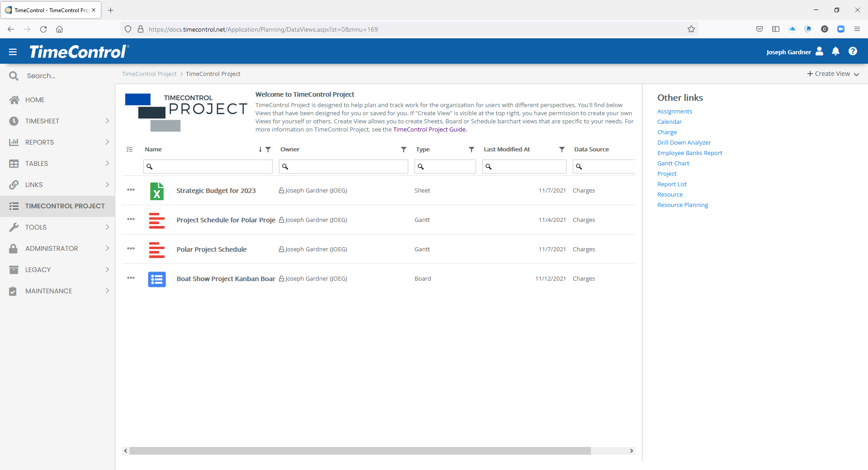Click the LINKS chain icon
Viewport: 868px width, 470px height.
pos(14,185)
